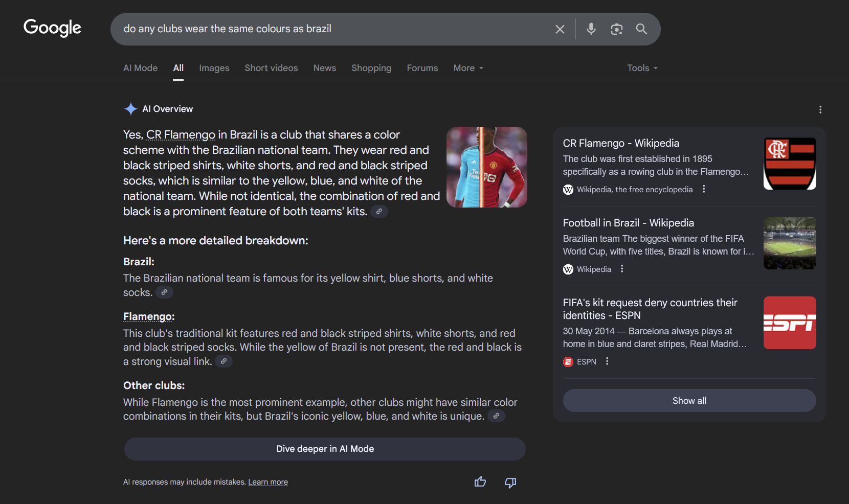Follow the CR Flamengo link in overview
849x504 pixels.
click(x=181, y=135)
